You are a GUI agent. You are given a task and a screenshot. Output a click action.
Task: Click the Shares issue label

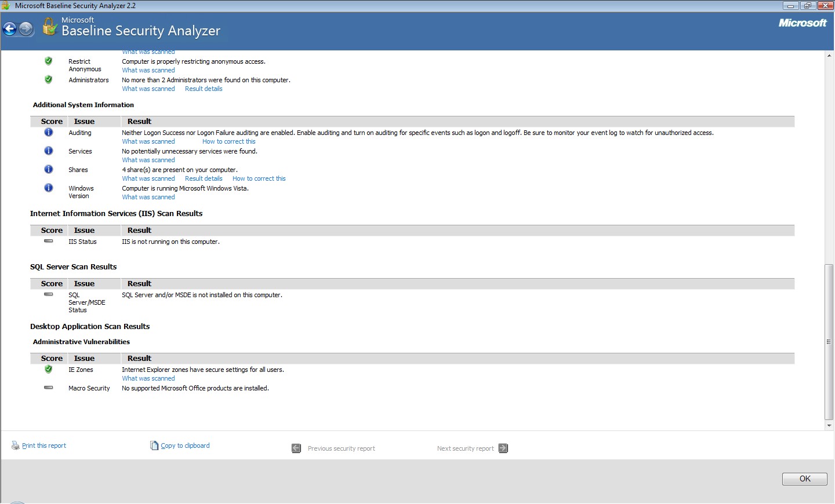tap(78, 170)
